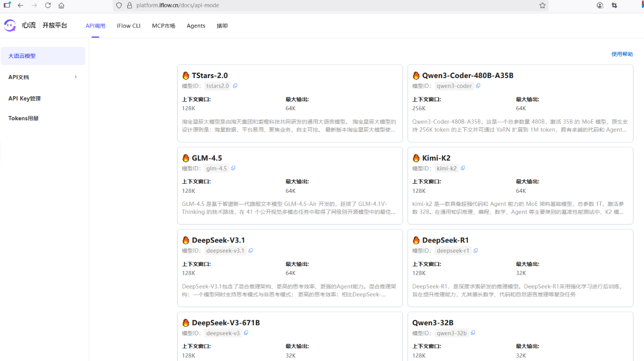The height and width of the screenshot is (361, 644).
Task: Click the qwen3-coder model ID text
Action: click(454, 86)
